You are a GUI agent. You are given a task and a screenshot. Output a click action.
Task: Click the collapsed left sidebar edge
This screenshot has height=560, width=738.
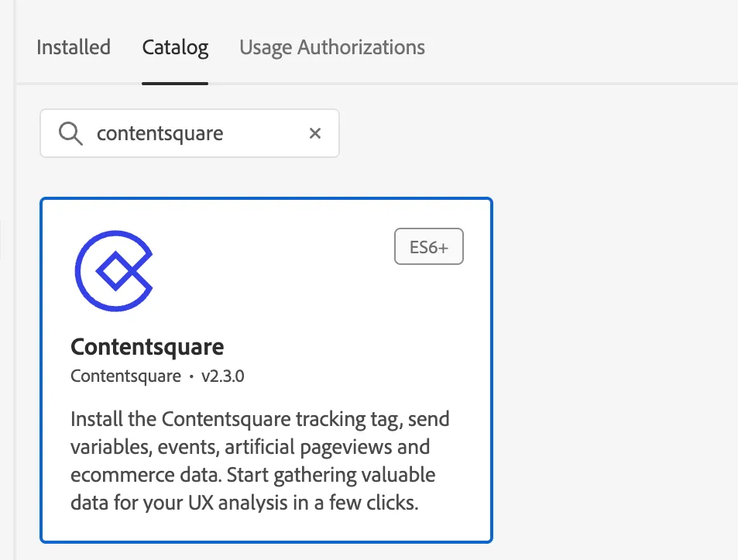(8, 280)
